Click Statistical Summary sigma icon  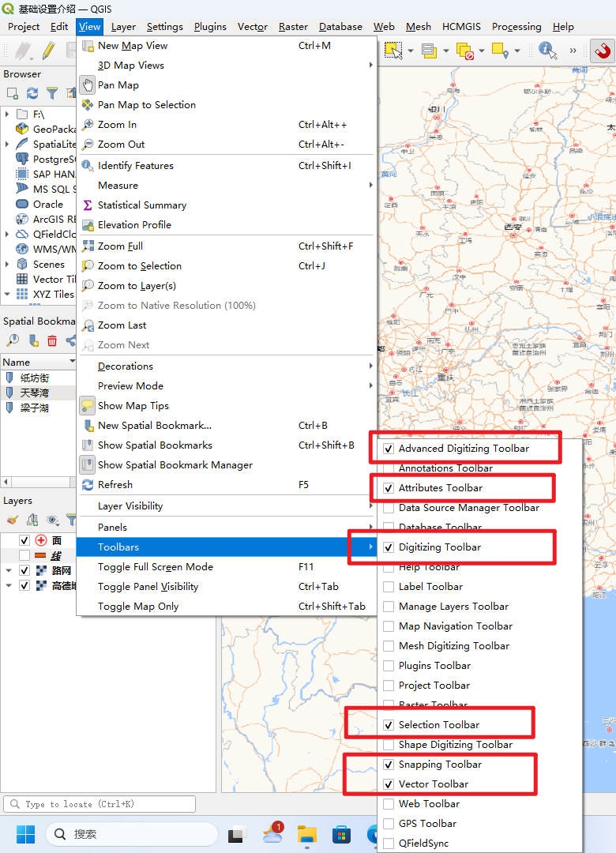(88, 205)
